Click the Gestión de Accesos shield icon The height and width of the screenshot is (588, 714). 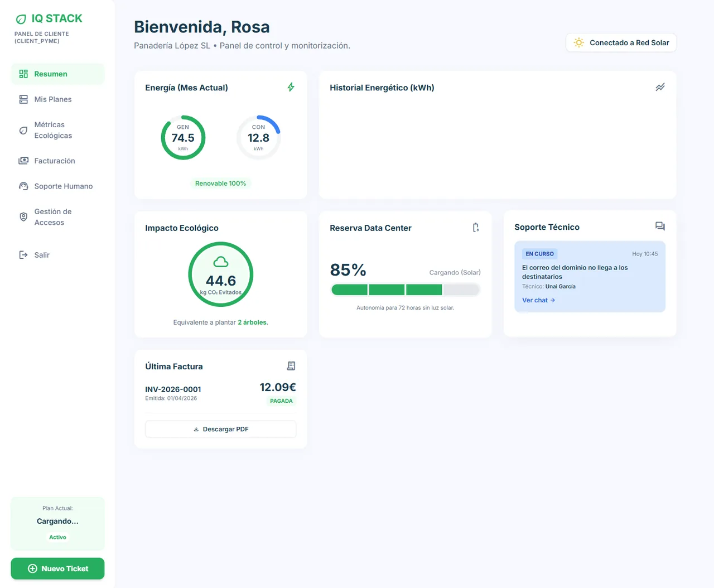pyautogui.click(x=23, y=217)
